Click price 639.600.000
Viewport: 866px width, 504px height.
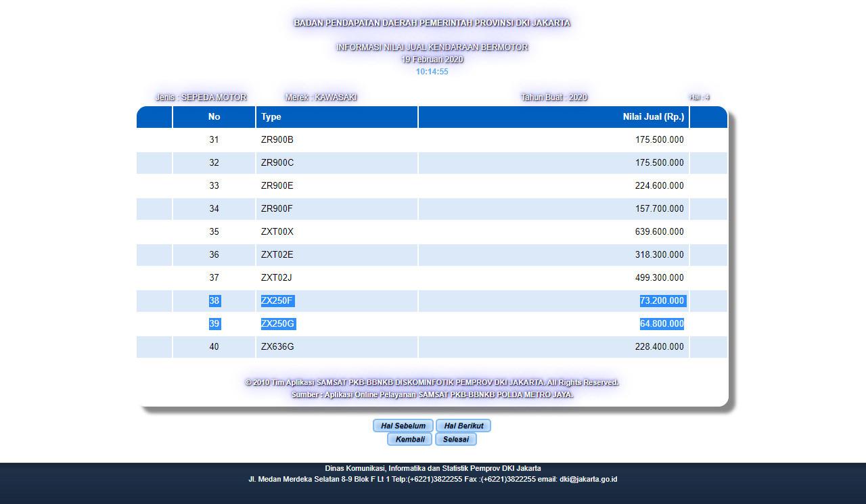(x=660, y=232)
